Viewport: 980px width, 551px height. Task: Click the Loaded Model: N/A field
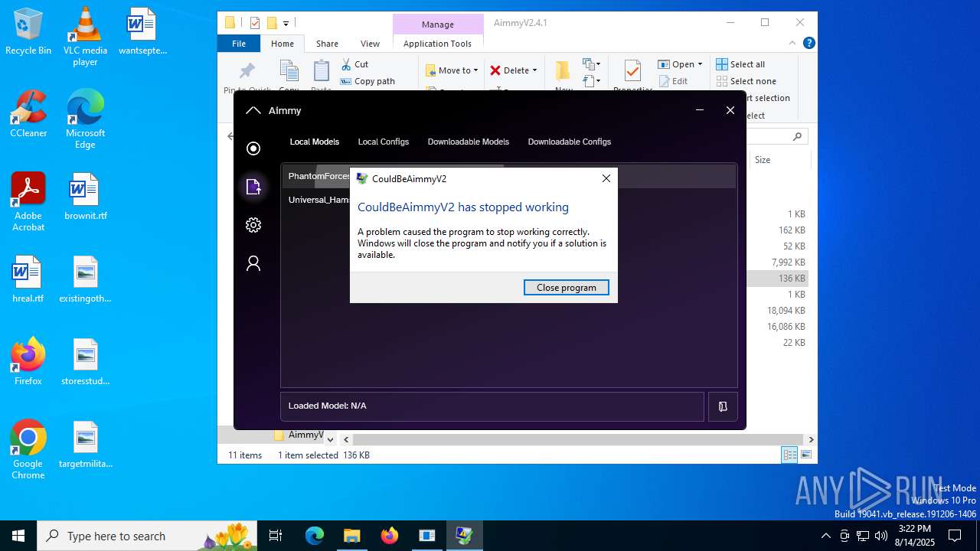click(492, 406)
